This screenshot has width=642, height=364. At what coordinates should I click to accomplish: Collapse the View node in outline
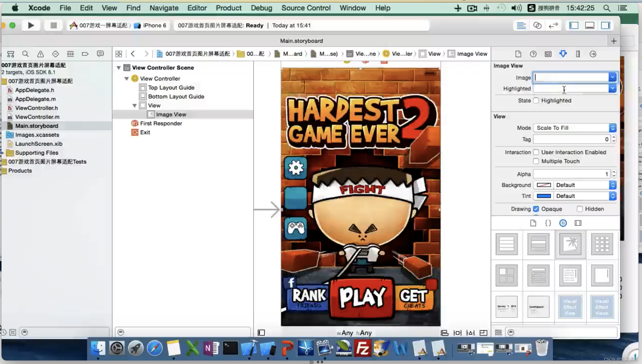click(x=134, y=105)
